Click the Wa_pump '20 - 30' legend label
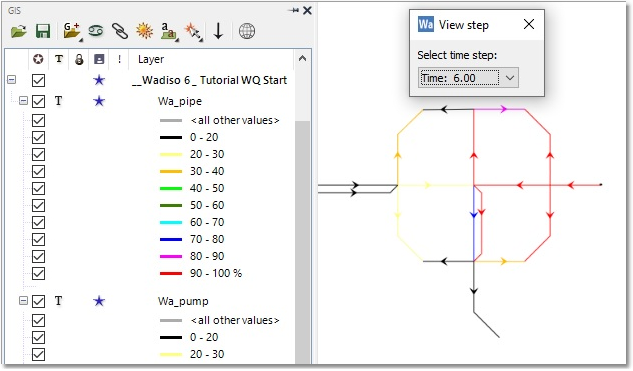This screenshot has width=633, height=371. 207,354
